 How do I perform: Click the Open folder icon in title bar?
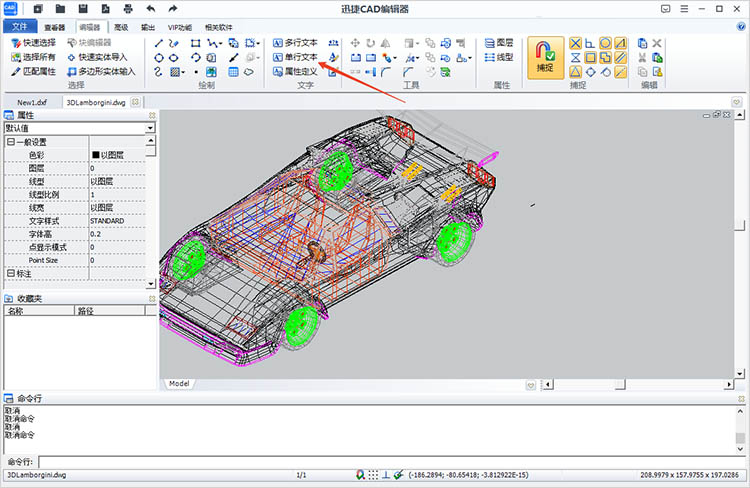pos(60,9)
